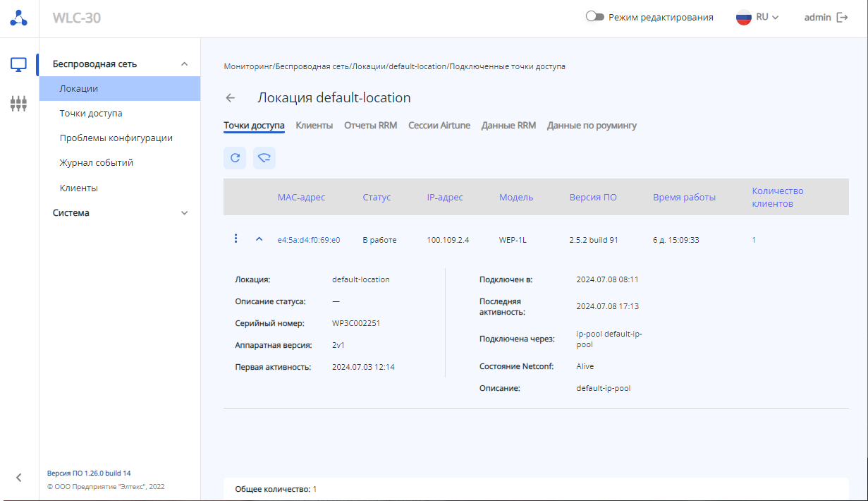Open the monitoring section monitor icon
The width and height of the screenshot is (868, 501).
[x=19, y=65]
